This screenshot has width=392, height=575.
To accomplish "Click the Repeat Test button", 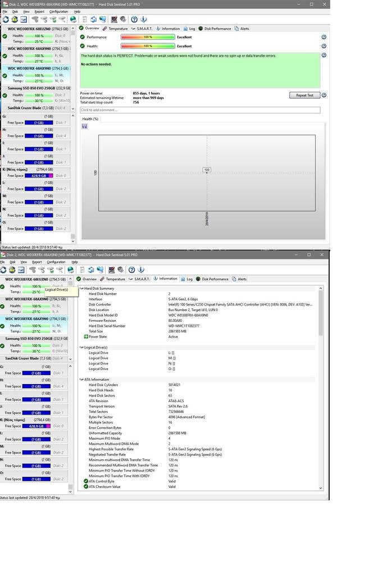I will tap(304, 95).
